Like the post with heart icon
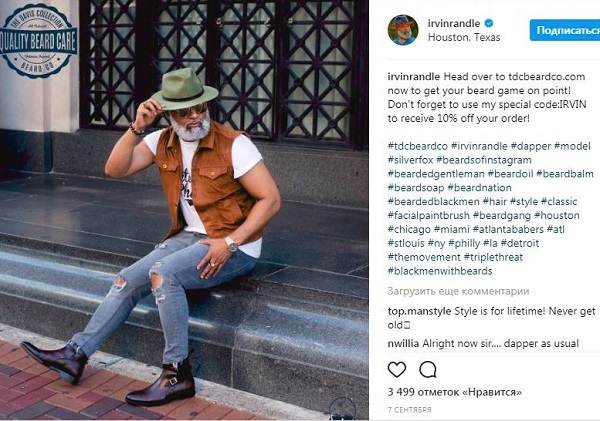 point(397,370)
